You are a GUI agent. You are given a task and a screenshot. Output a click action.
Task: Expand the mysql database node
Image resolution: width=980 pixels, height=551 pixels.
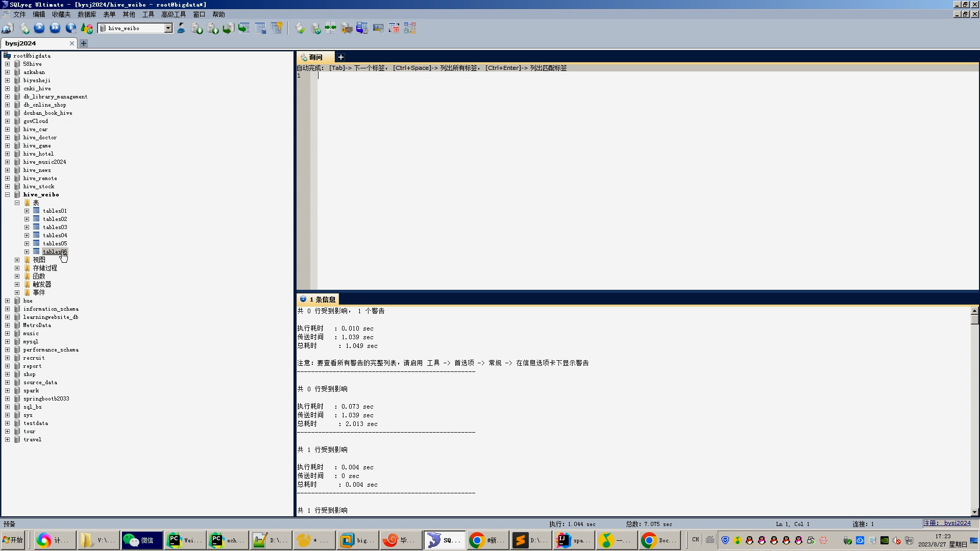[x=8, y=342]
